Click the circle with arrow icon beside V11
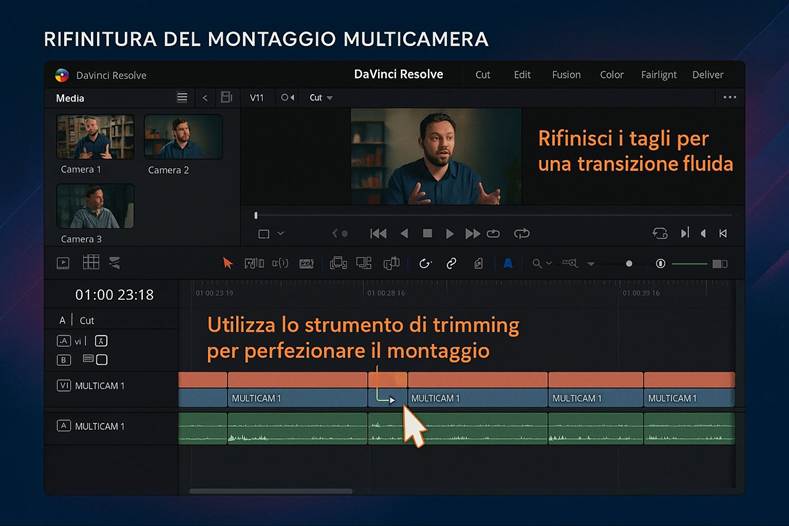 click(x=288, y=98)
